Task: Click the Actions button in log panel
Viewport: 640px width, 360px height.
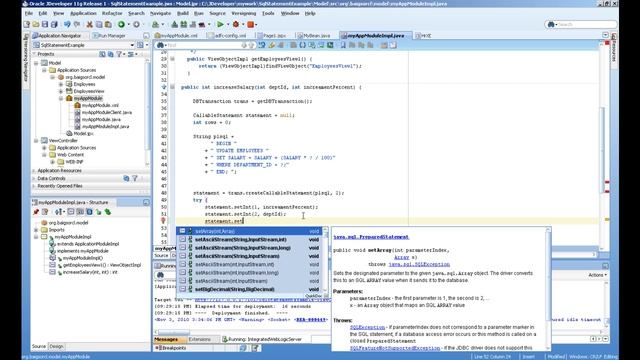Action: point(598,275)
